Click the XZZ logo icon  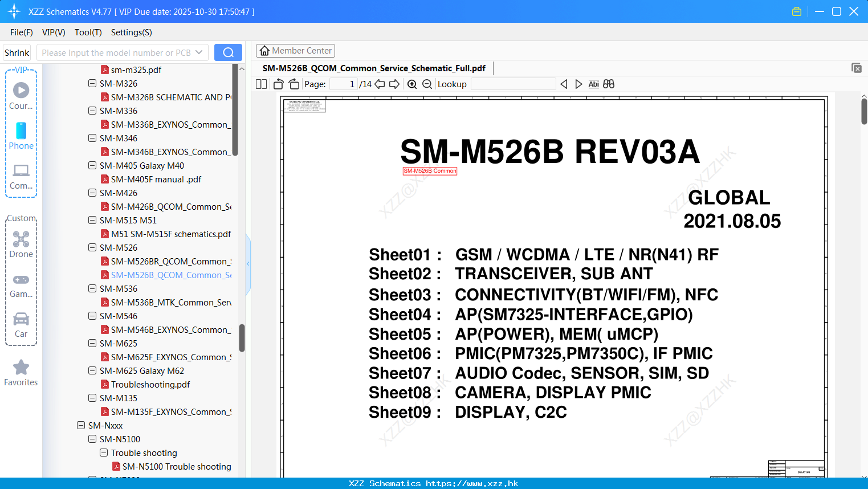pos(14,11)
